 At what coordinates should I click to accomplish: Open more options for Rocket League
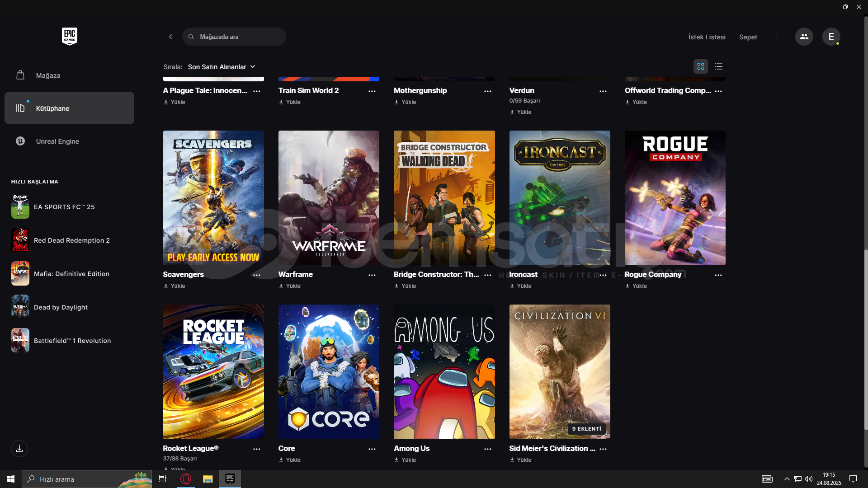point(257,449)
